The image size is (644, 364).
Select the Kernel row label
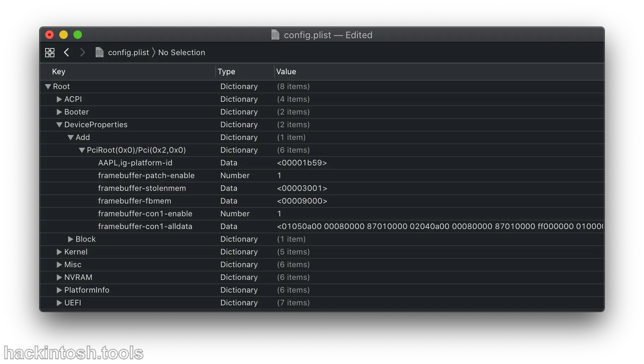(x=76, y=252)
